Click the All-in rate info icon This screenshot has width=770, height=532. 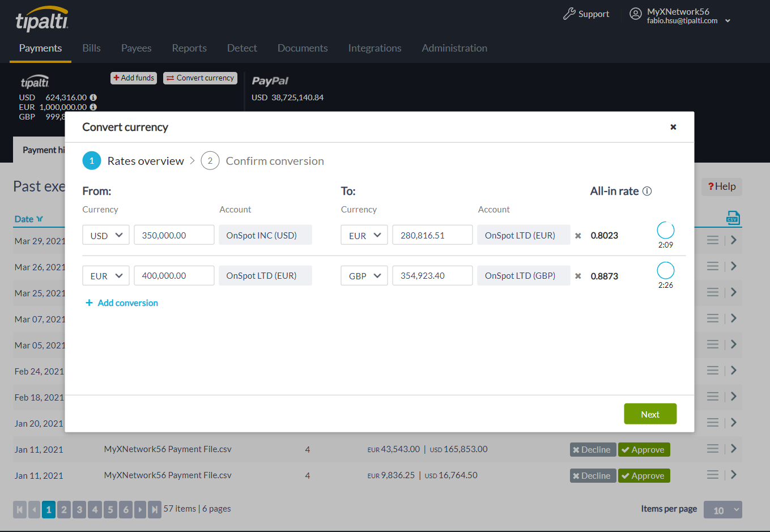[x=647, y=191]
